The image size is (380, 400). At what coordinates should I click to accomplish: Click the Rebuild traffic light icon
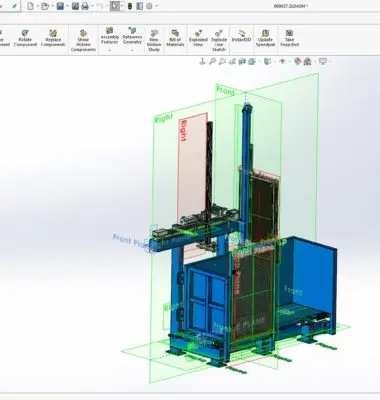(x=130, y=6)
